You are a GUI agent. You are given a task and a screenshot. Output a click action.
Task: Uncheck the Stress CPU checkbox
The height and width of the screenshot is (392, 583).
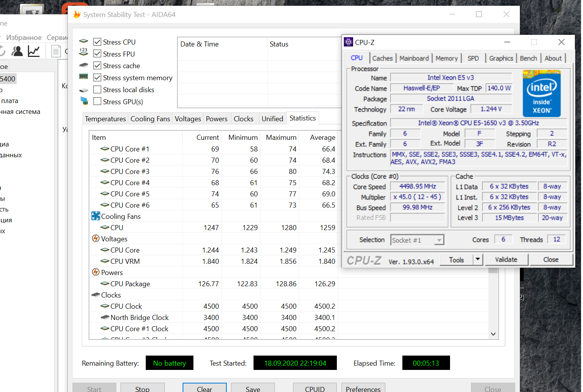[x=97, y=42]
